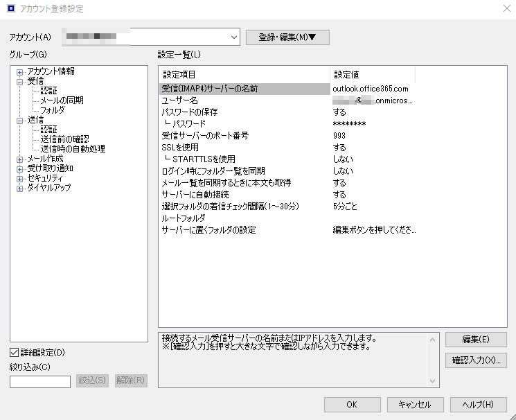Viewport: 516px width, 420px height.
Task: Expand the 受け取り通知 tree node
Action: tap(20, 169)
